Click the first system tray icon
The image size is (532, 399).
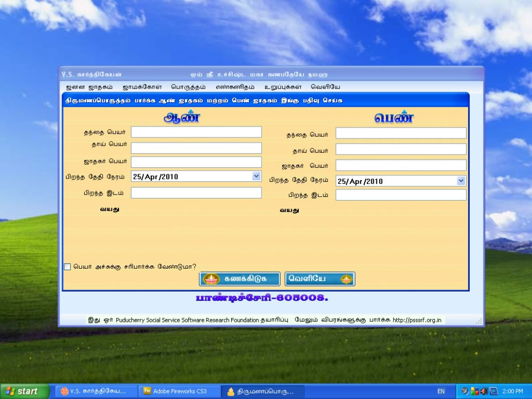click(x=465, y=391)
